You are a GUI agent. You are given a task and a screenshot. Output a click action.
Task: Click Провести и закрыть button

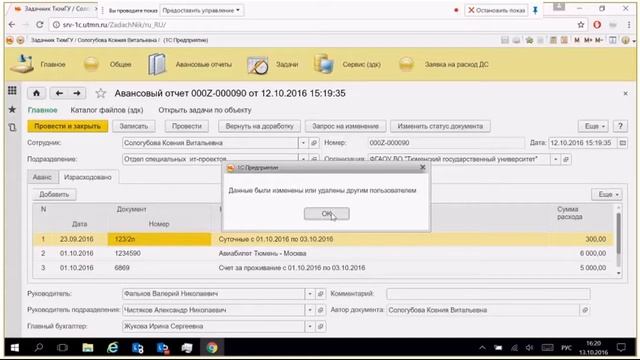point(67,126)
